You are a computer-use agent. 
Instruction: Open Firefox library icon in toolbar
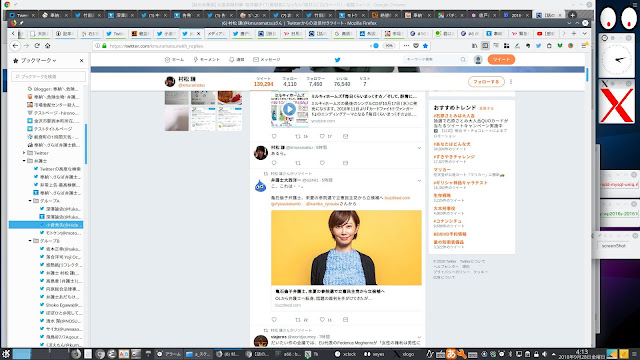coord(474,46)
